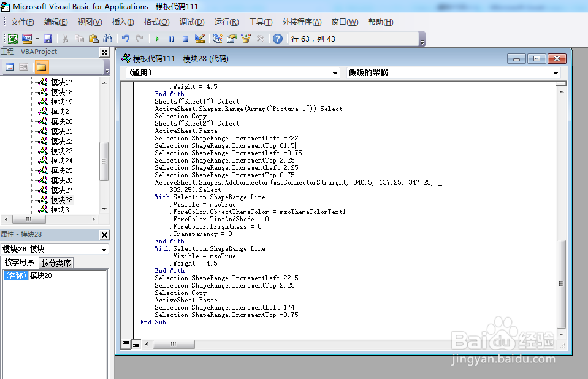Open the 调试(D) menu
588x379 pixels.
click(192, 22)
